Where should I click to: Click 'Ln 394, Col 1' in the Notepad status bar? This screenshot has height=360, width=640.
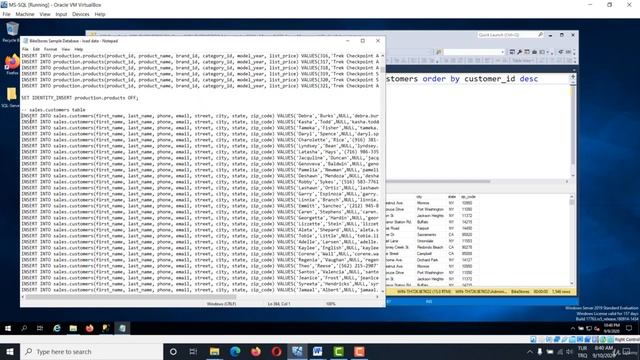point(279,304)
